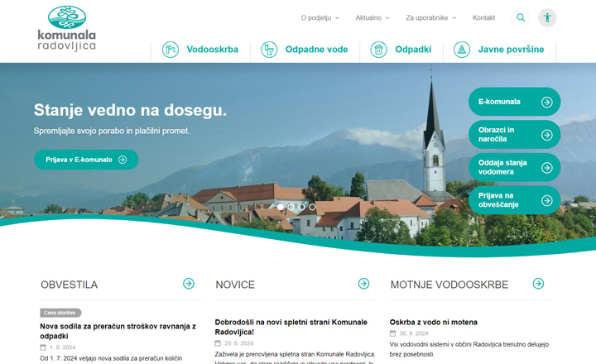Click calendar icon next to 29. 8. 2024
Screen dimensions: 596x364
[x=218, y=343]
